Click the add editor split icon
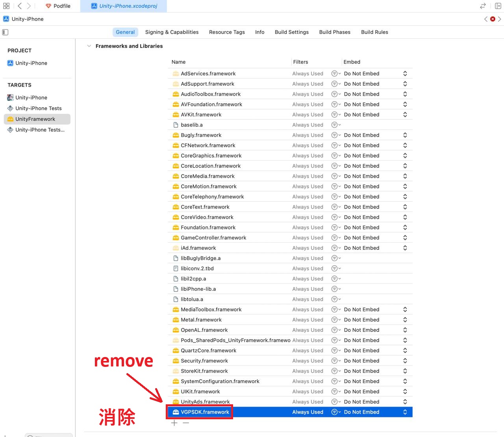 [x=498, y=6]
